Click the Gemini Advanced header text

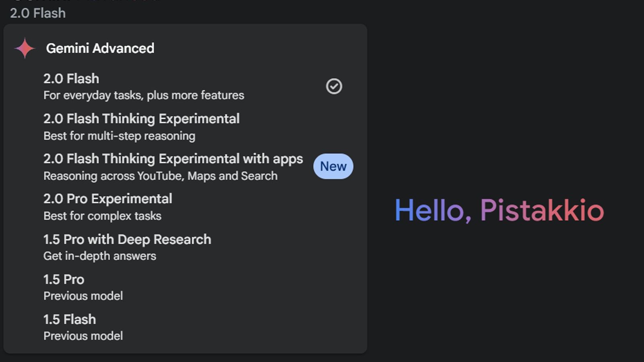tap(100, 48)
